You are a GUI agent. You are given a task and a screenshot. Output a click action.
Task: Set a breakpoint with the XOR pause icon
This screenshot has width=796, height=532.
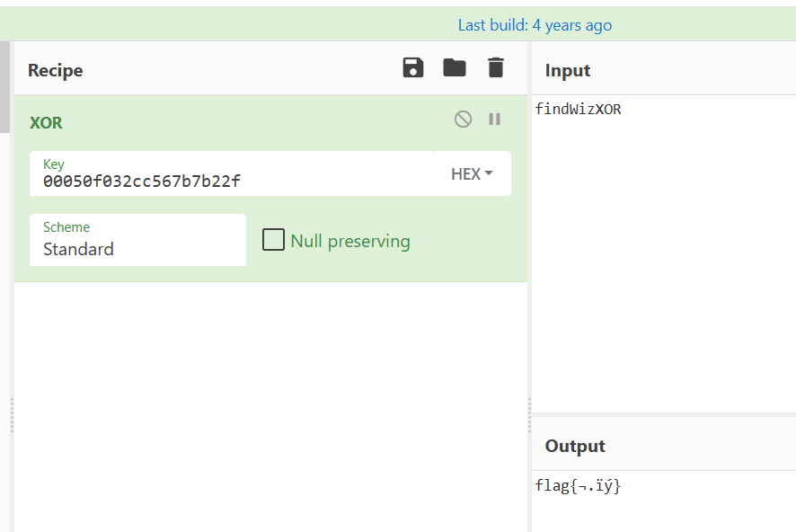point(494,120)
